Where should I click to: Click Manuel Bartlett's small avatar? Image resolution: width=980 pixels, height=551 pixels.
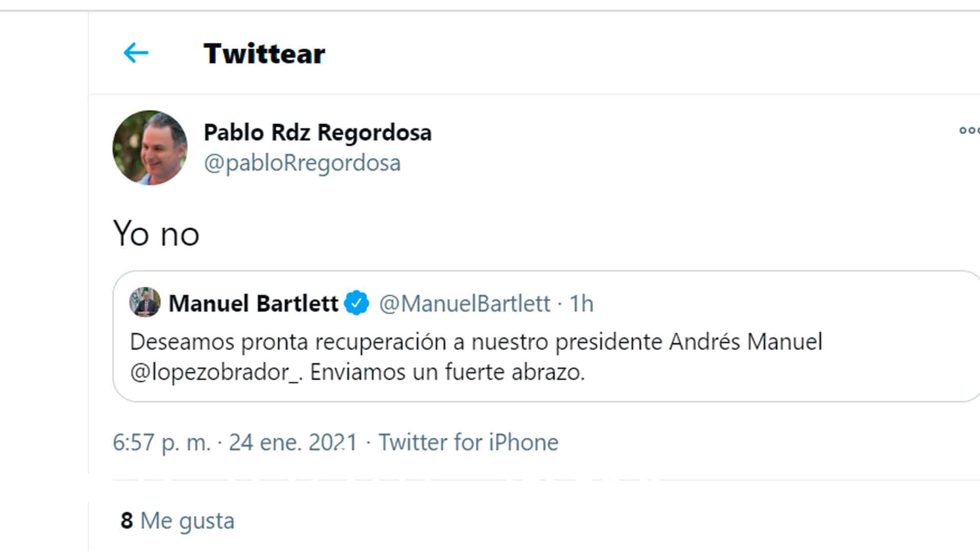[145, 302]
